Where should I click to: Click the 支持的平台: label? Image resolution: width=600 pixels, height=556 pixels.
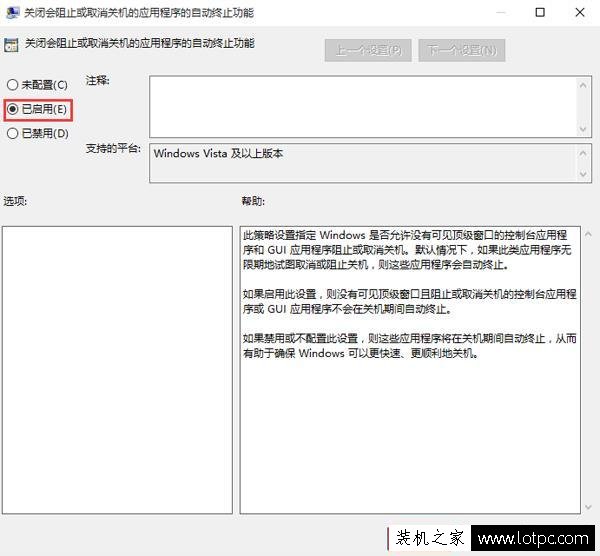[113, 148]
